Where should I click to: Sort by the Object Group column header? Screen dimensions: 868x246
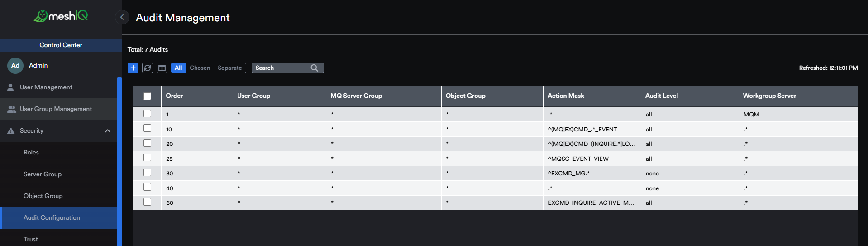point(492,96)
